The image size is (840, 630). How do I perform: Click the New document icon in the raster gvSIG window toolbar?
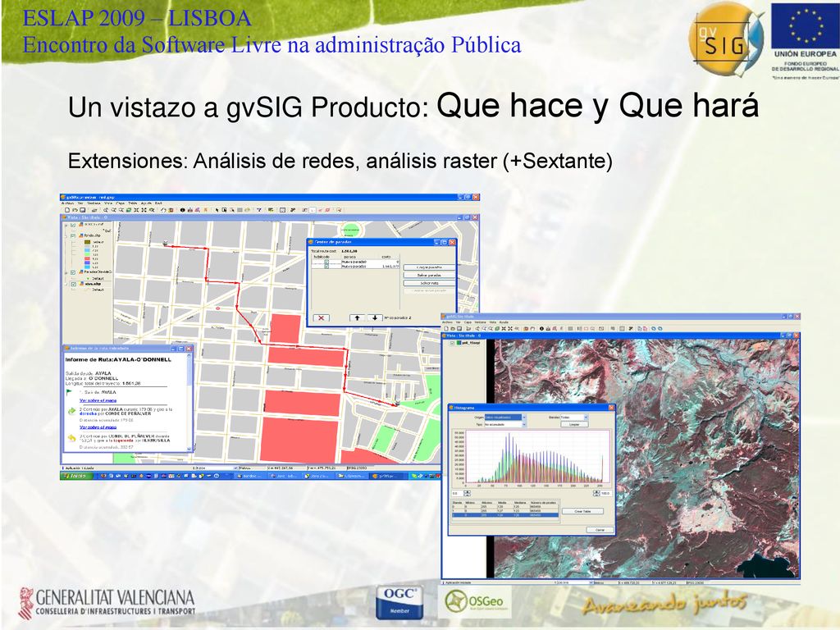tap(446, 328)
